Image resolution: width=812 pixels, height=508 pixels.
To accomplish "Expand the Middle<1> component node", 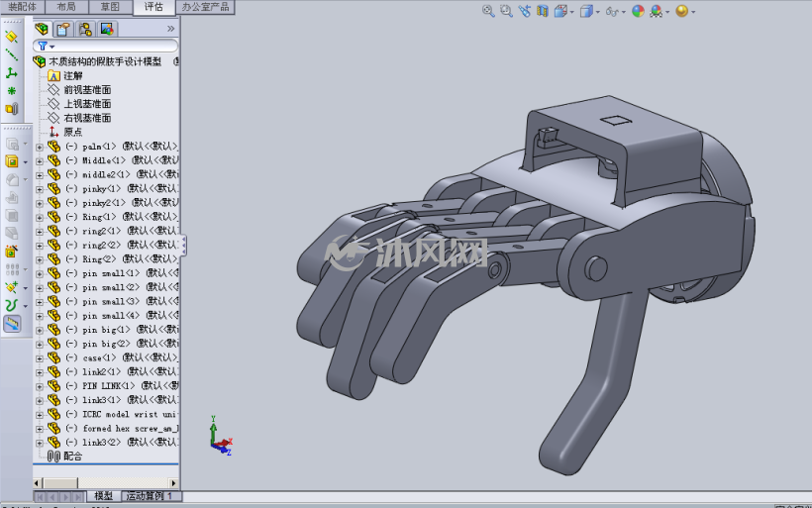I will coord(40,161).
